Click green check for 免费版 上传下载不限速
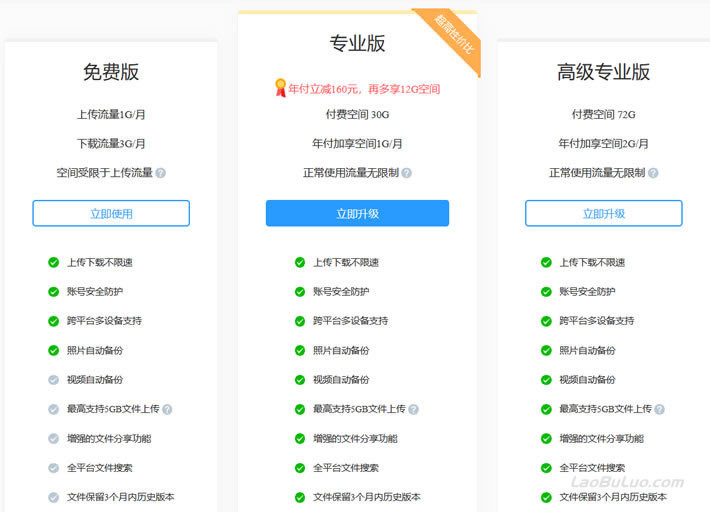 click(x=53, y=262)
